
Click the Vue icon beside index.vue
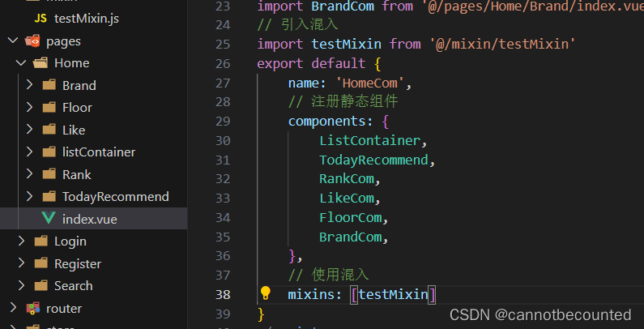tap(49, 218)
